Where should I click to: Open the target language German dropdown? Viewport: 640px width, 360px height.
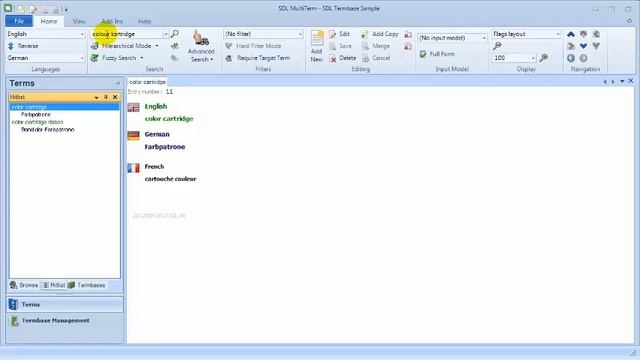[82, 58]
